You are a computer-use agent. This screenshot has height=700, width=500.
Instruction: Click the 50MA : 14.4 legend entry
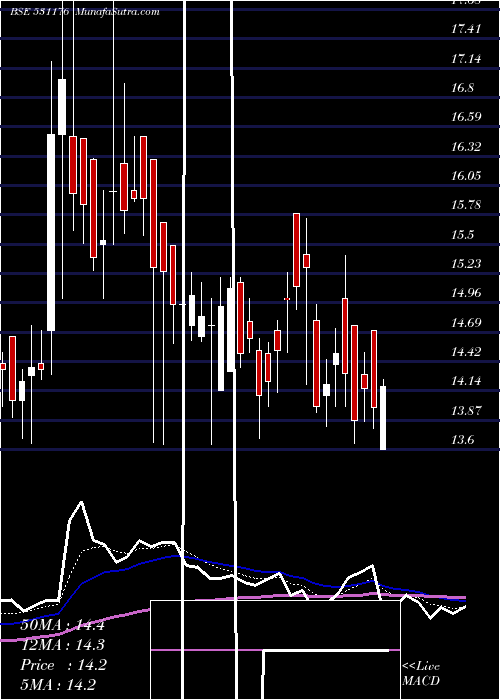(62, 625)
